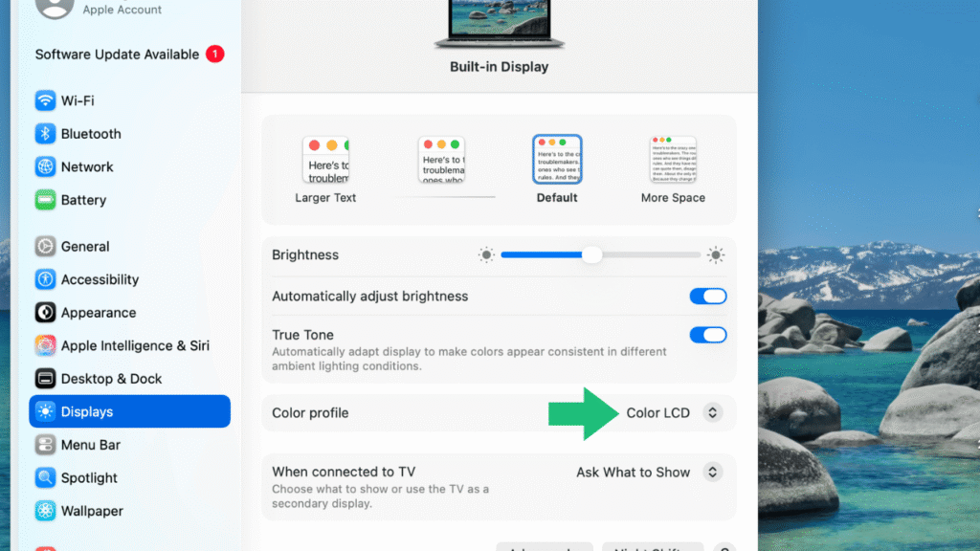Click the Menu Bar icon

(45, 445)
